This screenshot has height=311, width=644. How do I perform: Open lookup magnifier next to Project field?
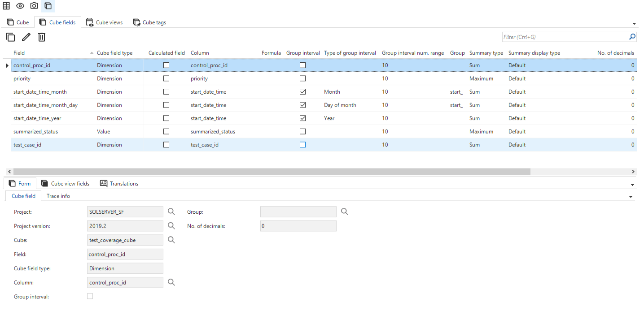tap(171, 212)
